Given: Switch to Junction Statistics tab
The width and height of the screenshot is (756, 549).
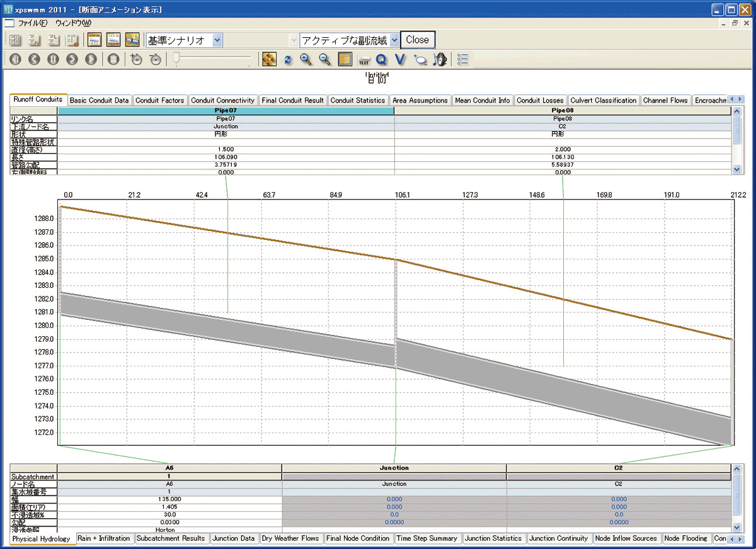Looking at the screenshot, I should (494, 538).
